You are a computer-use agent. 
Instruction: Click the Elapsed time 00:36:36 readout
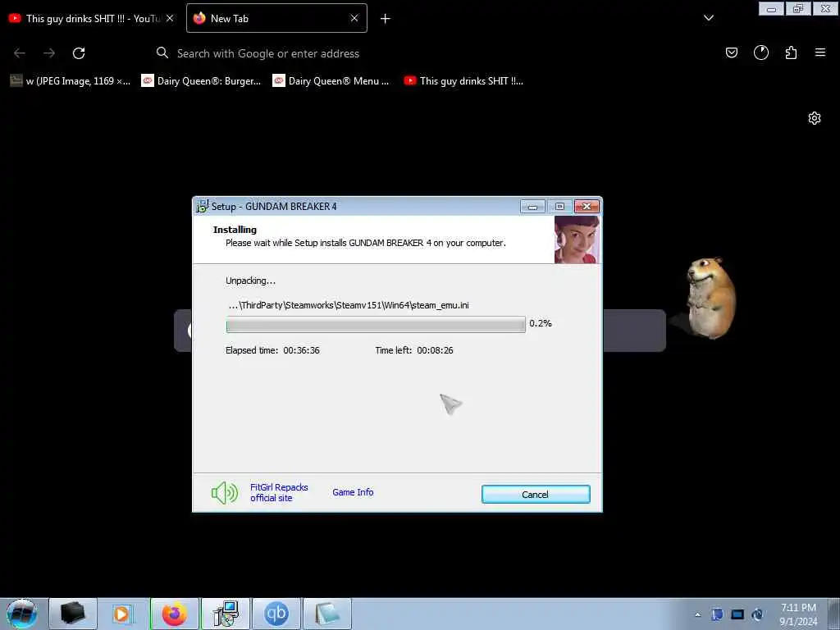tap(272, 349)
